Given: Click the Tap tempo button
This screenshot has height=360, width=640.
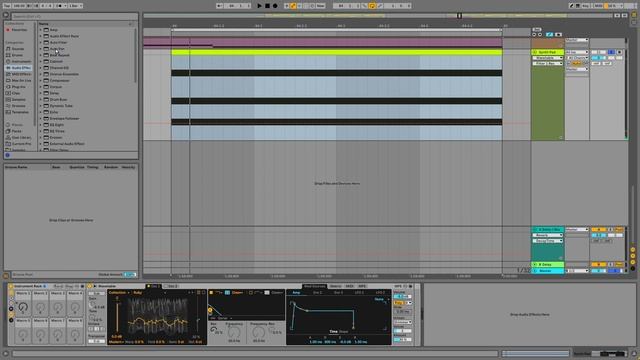Looking at the screenshot, I should (7, 6).
